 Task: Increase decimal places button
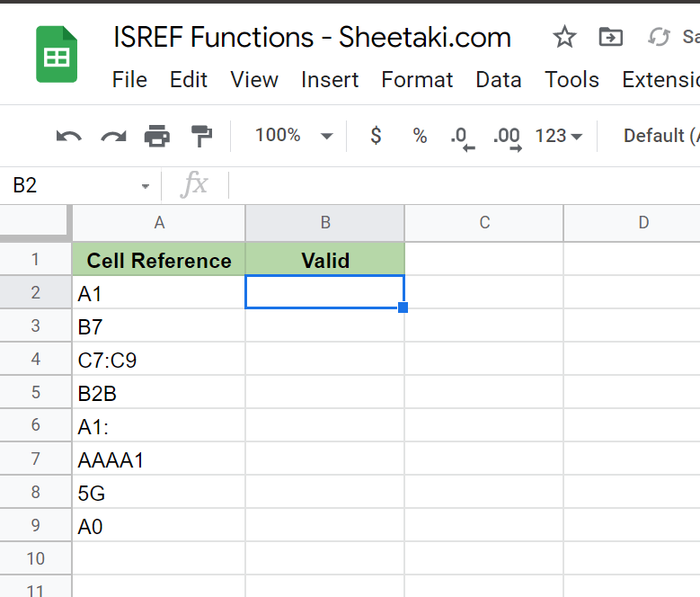[x=507, y=138]
